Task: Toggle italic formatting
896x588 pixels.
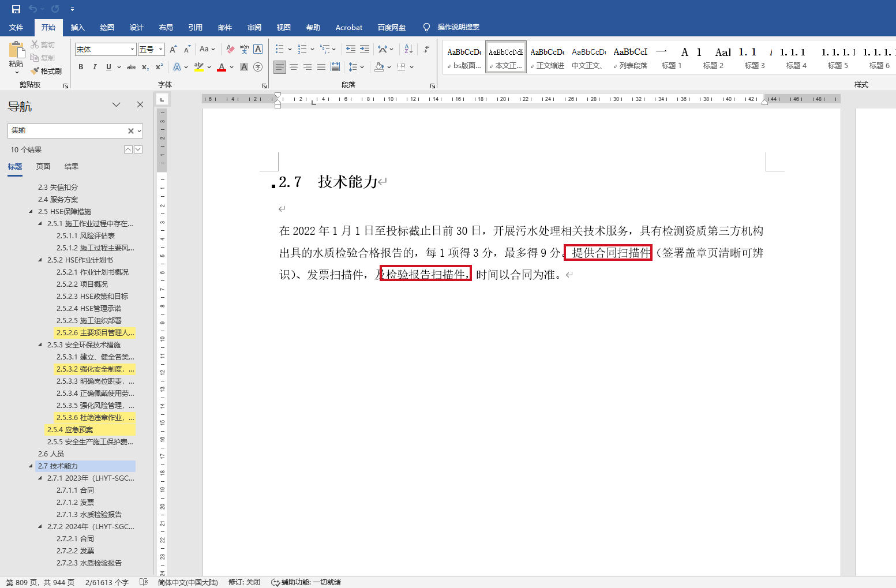Action: [x=95, y=67]
